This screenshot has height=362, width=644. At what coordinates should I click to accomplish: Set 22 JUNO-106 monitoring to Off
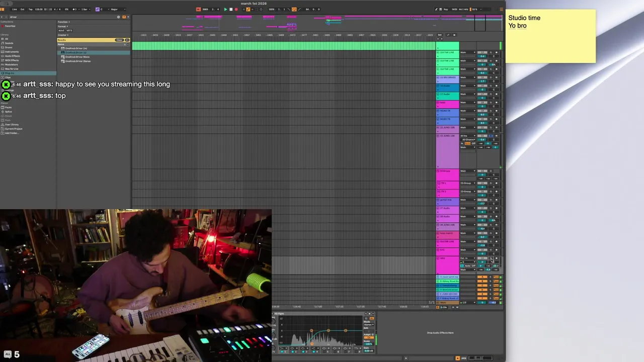pos(473,143)
